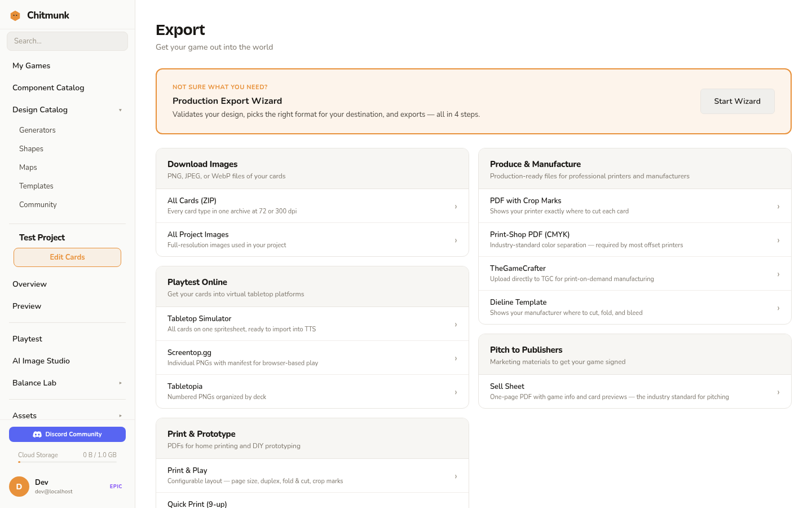Open All Project Images row chevron
Screen dimensions: 812x508
(456, 240)
